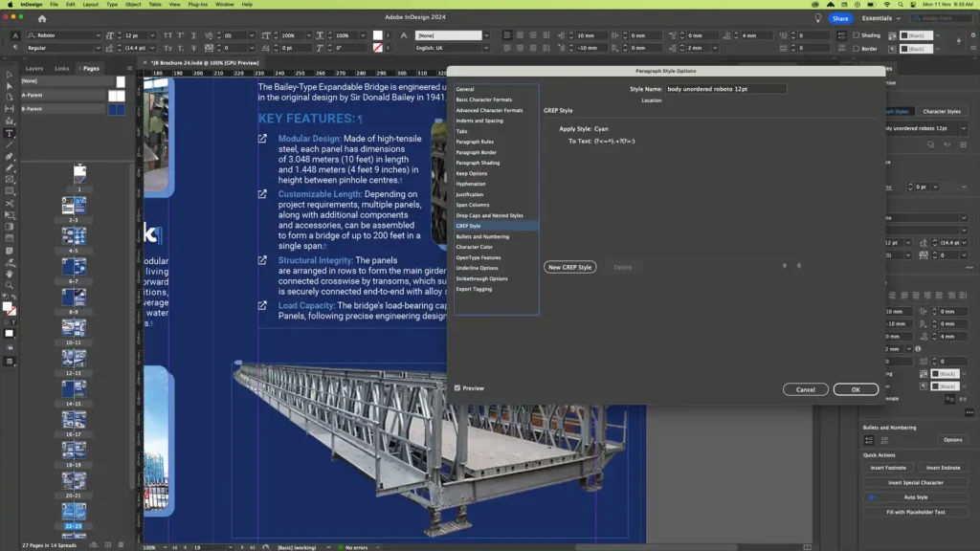The height and width of the screenshot is (551, 980).
Task: Select the Free Transform tool
Action: 10,215
